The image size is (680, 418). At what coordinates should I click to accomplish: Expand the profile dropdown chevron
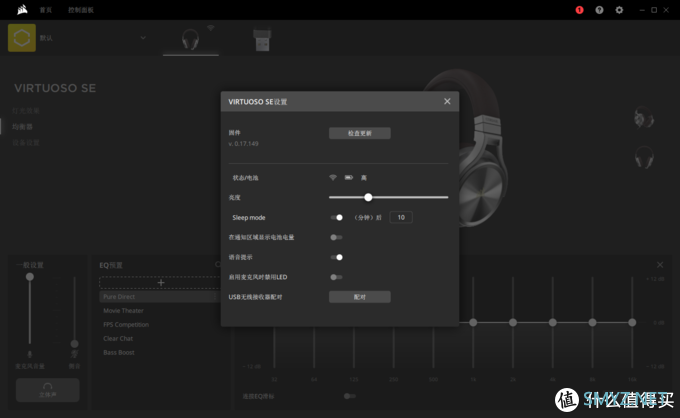[x=143, y=38]
